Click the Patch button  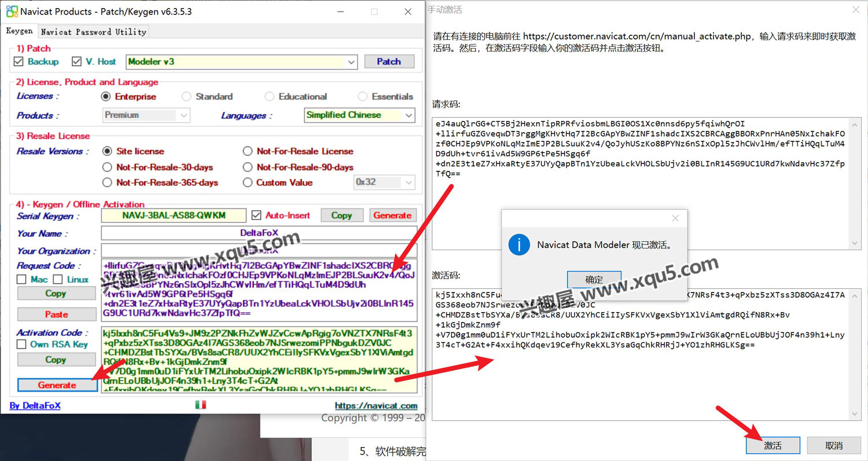(x=389, y=61)
